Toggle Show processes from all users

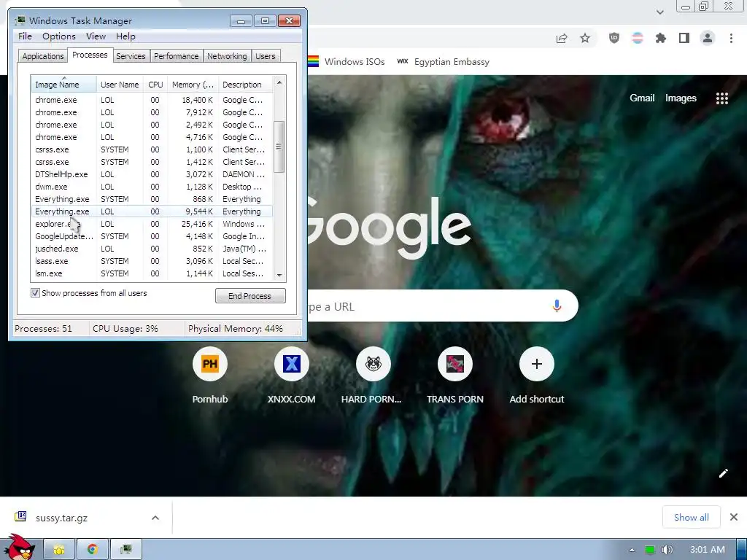click(x=35, y=293)
